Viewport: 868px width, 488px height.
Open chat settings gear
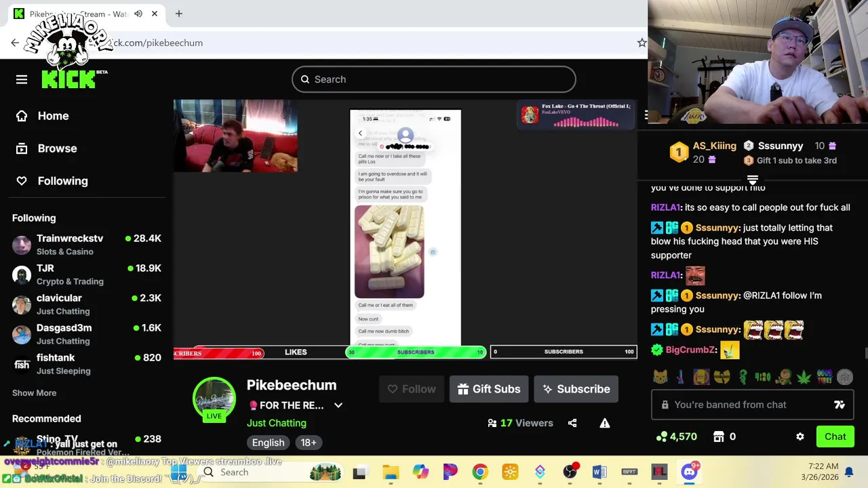[800, 437]
